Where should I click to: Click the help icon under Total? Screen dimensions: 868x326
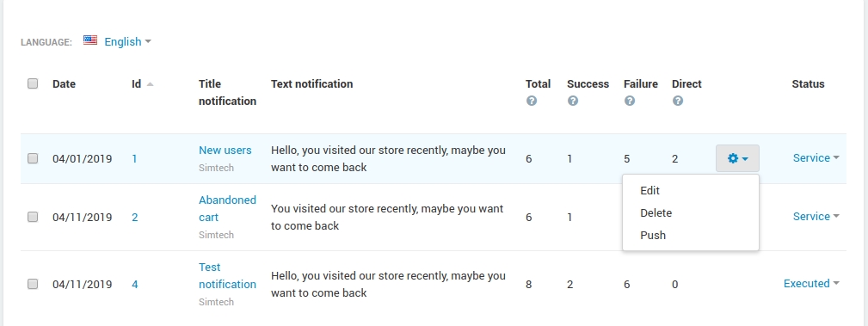[x=532, y=101]
